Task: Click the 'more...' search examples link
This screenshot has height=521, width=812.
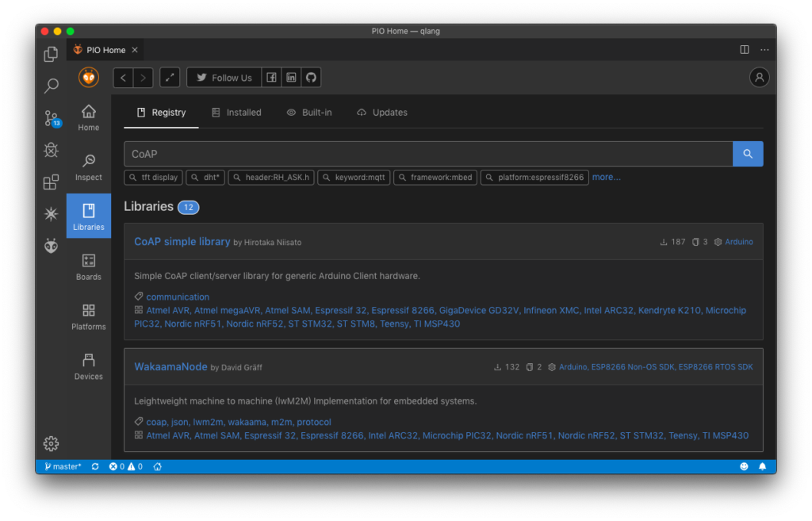Action: [x=607, y=177]
